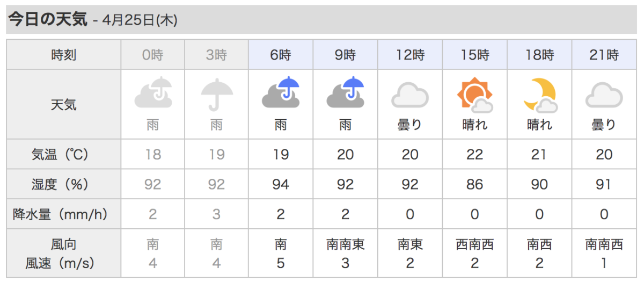Select the blue umbrella rain icon at 9時

pos(346,93)
